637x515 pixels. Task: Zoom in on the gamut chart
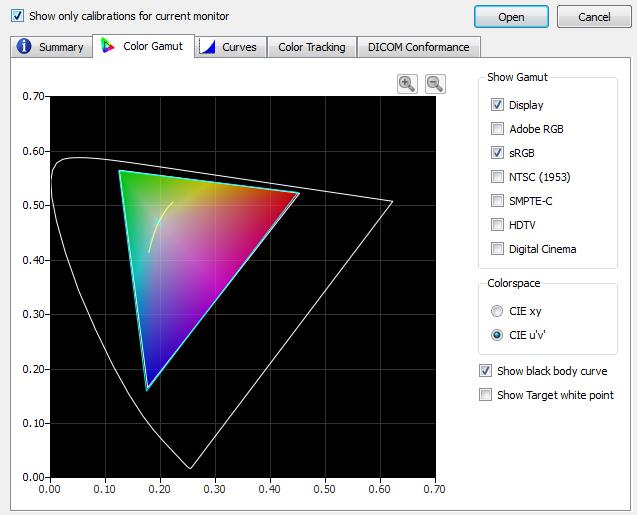tap(407, 84)
